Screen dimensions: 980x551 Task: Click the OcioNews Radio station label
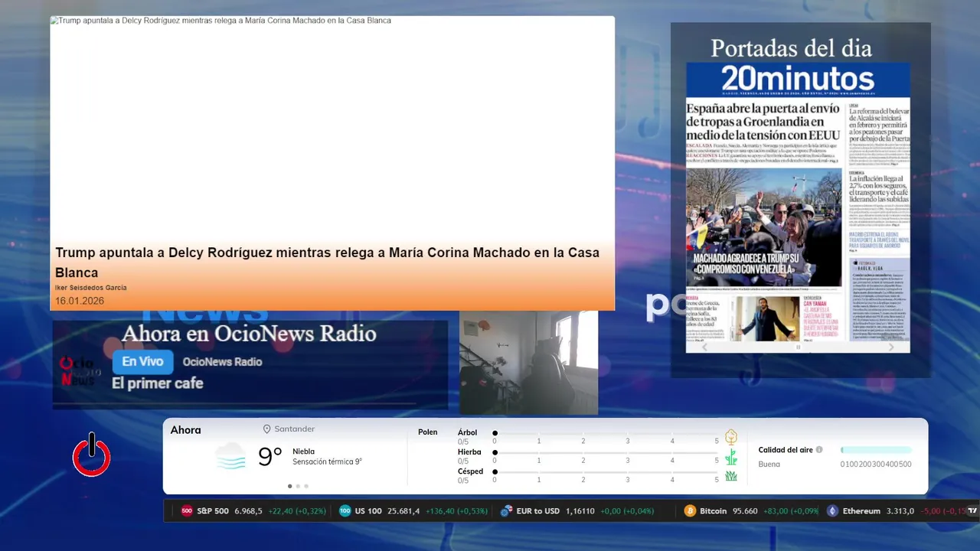click(x=222, y=362)
